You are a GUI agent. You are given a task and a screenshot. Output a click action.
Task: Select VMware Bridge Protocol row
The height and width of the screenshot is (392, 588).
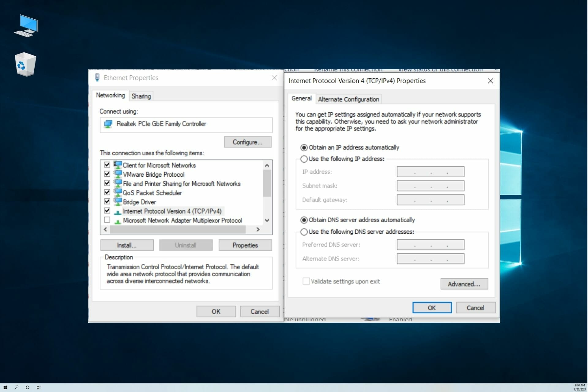(153, 175)
